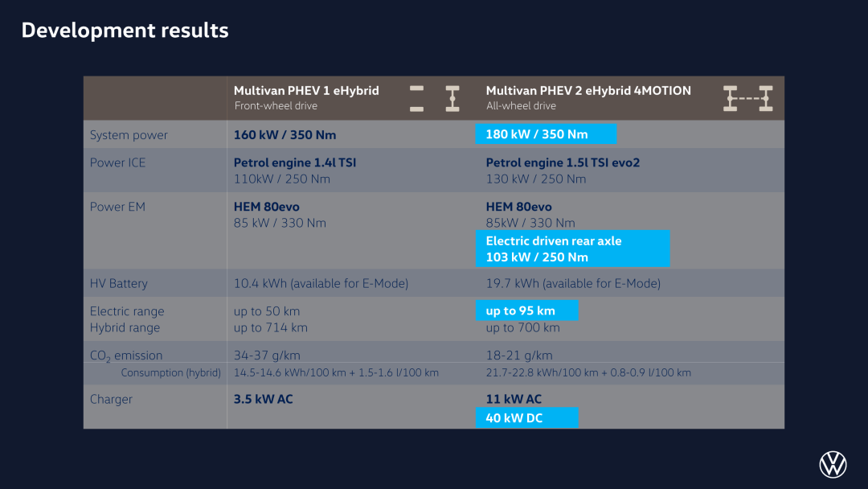Click the 40 kW DC highlighted box
Screen dimensions: 868x489
click(x=527, y=417)
